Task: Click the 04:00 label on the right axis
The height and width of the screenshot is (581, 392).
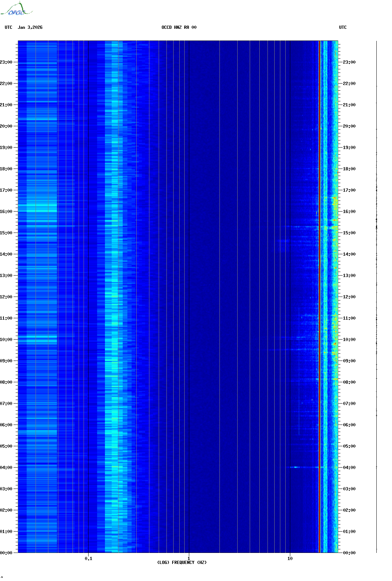Action: [349, 468]
